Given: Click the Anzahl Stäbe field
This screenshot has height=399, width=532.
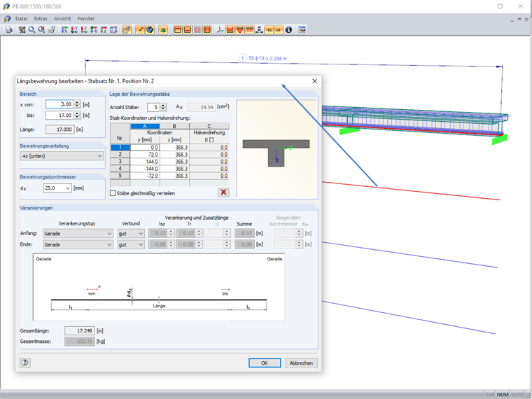Looking at the screenshot, I should [x=154, y=107].
